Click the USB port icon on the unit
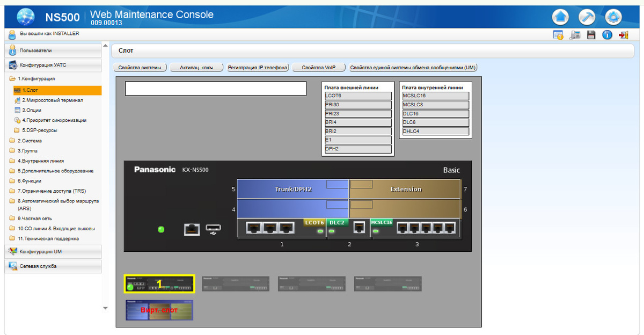644x335 pixels. click(213, 230)
